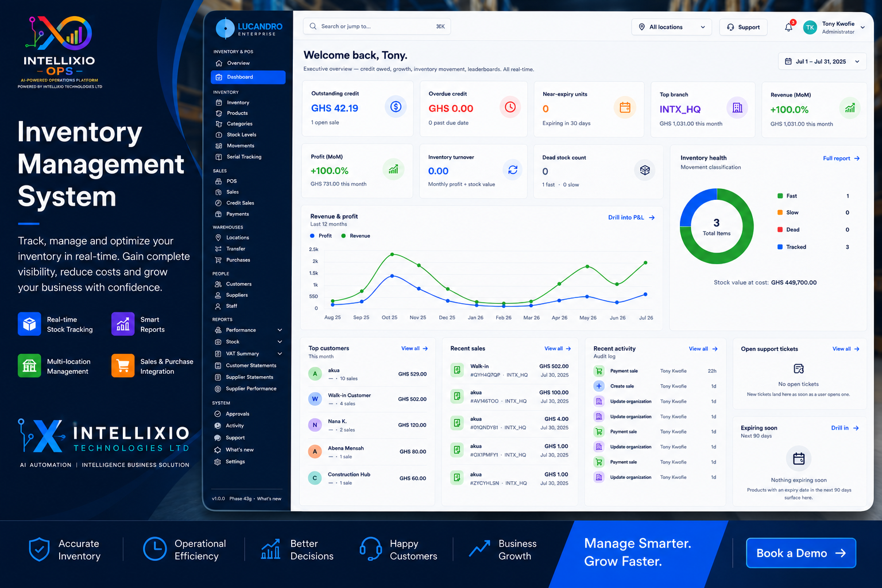Click View all for Top customers

click(415, 349)
